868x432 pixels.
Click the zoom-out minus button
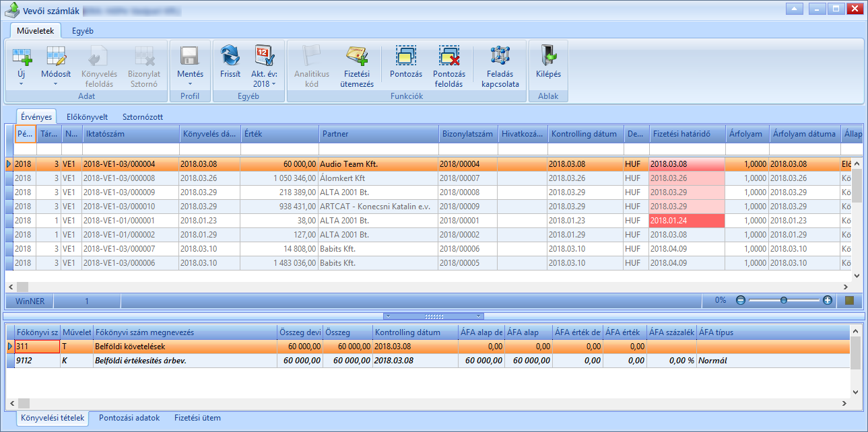click(x=741, y=301)
